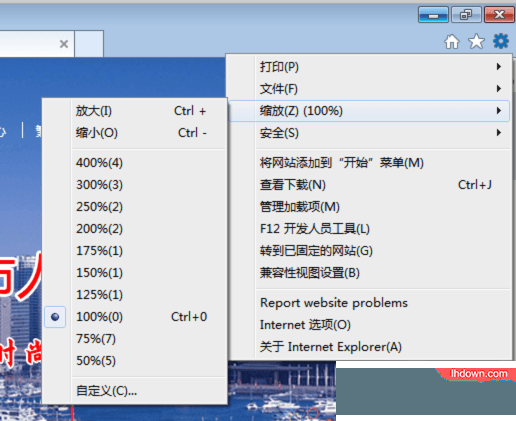Minimize the Internet Explorer window

pos(433,15)
